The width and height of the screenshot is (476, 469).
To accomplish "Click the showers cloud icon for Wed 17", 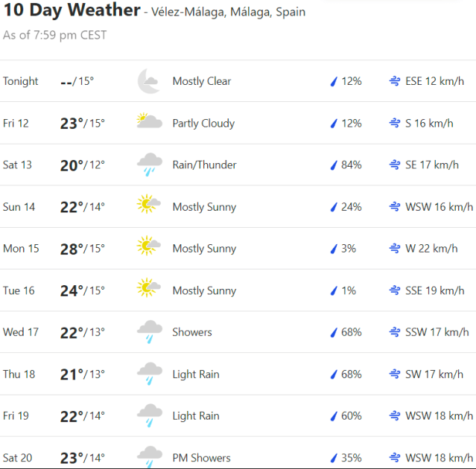I will click(149, 331).
